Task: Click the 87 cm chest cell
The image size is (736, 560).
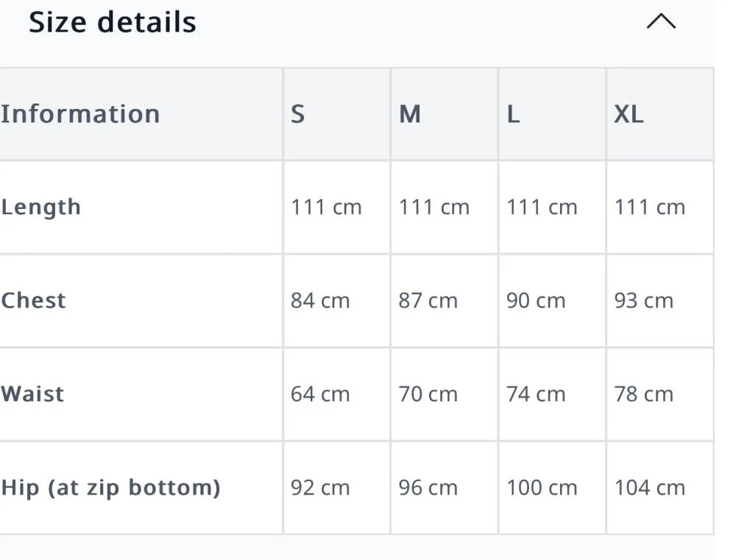Action: [428, 301]
